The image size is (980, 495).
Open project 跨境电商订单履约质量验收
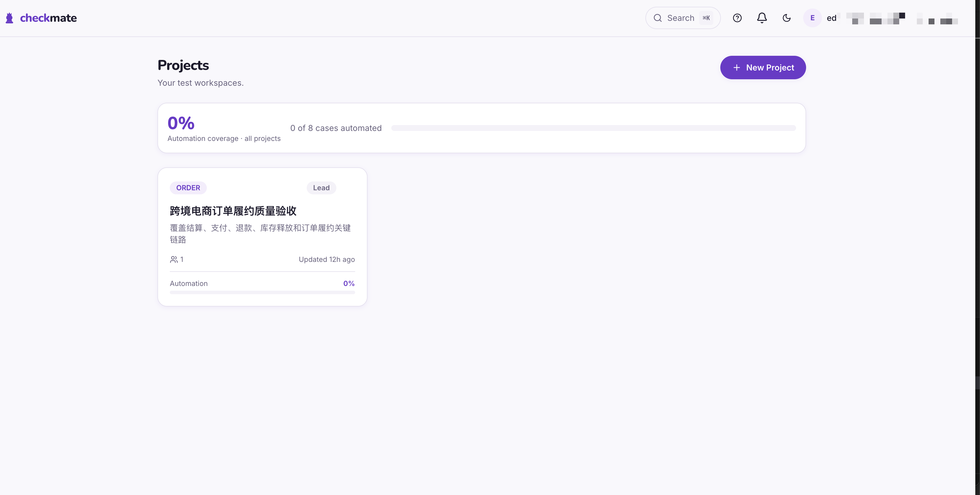(233, 211)
